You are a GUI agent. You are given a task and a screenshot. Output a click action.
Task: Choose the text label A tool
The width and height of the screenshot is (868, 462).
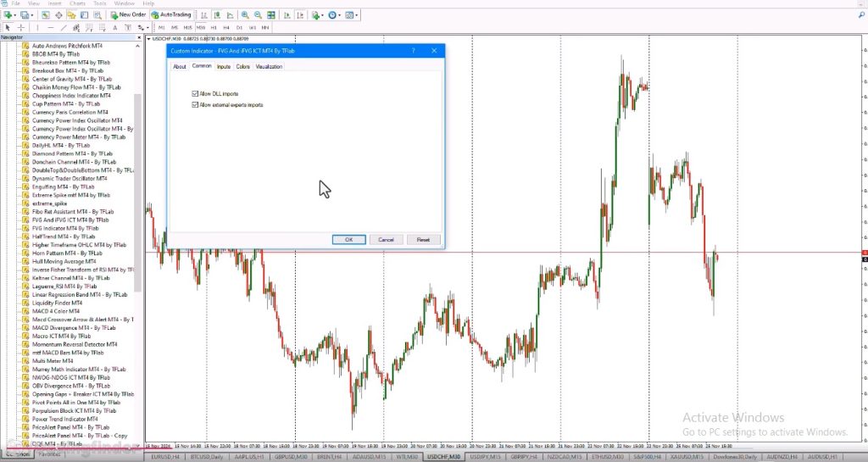coord(114,27)
